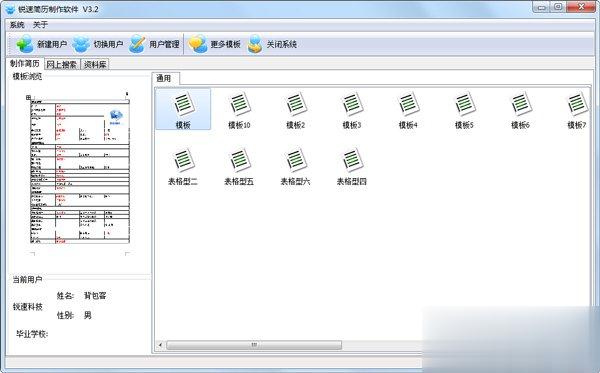
Task: Minimize the 锐速简历制作软件 window
Action: [x=541, y=7]
